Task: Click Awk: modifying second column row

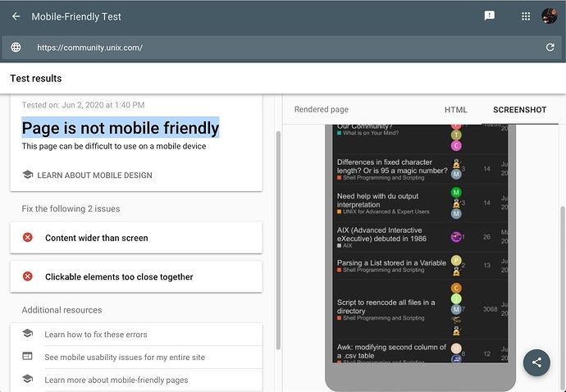Action: pos(421,352)
